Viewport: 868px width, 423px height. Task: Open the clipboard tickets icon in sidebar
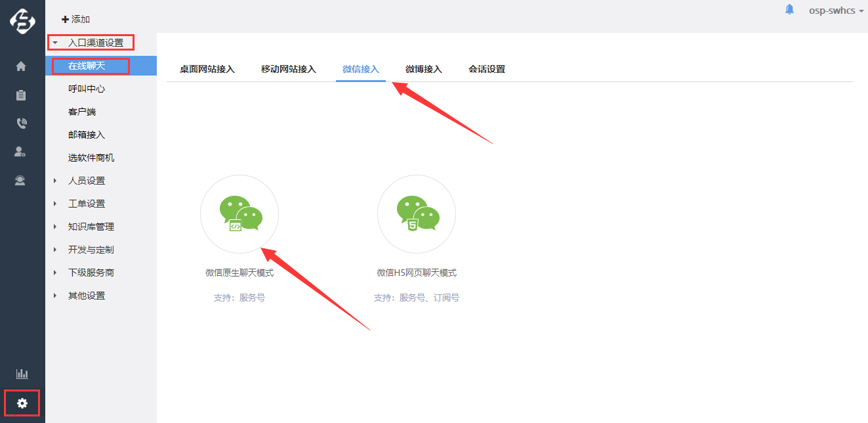(21, 95)
